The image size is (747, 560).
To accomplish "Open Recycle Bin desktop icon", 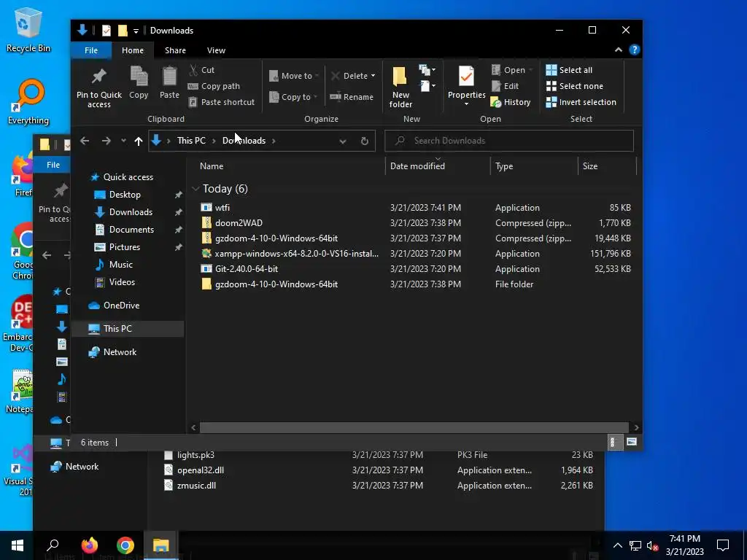I will (x=28, y=31).
